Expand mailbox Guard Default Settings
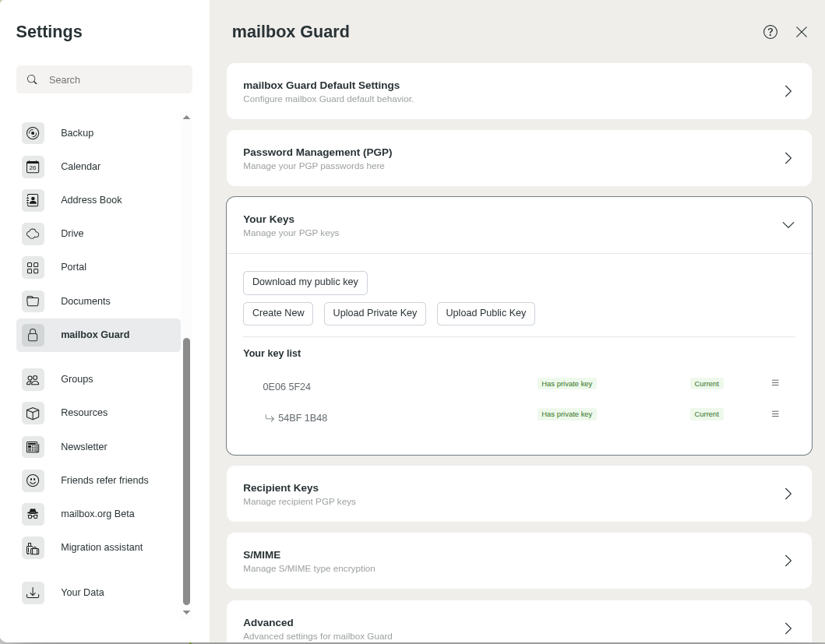 pyautogui.click(x=788, y=91)
